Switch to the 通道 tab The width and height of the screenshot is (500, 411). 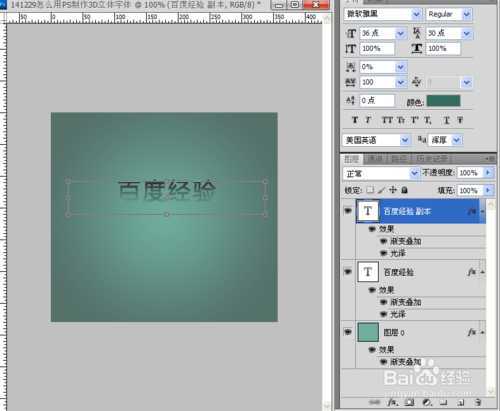[x=375, y=159]
